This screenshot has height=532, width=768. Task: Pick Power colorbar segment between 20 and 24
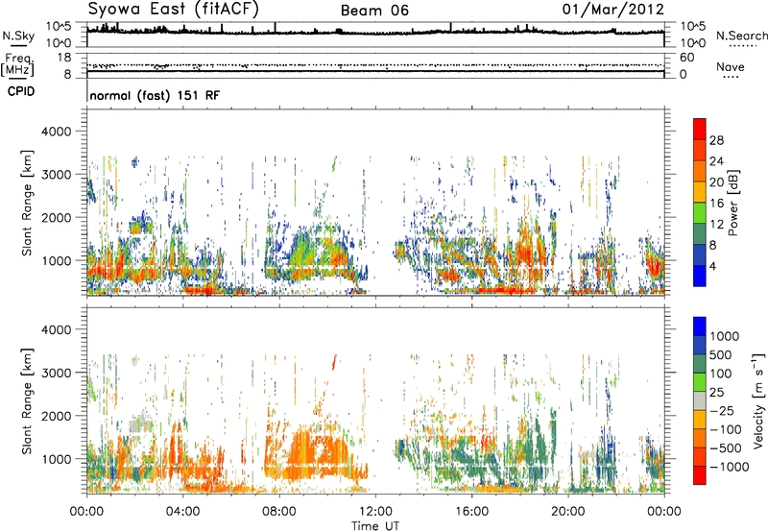tap(700, 171)
